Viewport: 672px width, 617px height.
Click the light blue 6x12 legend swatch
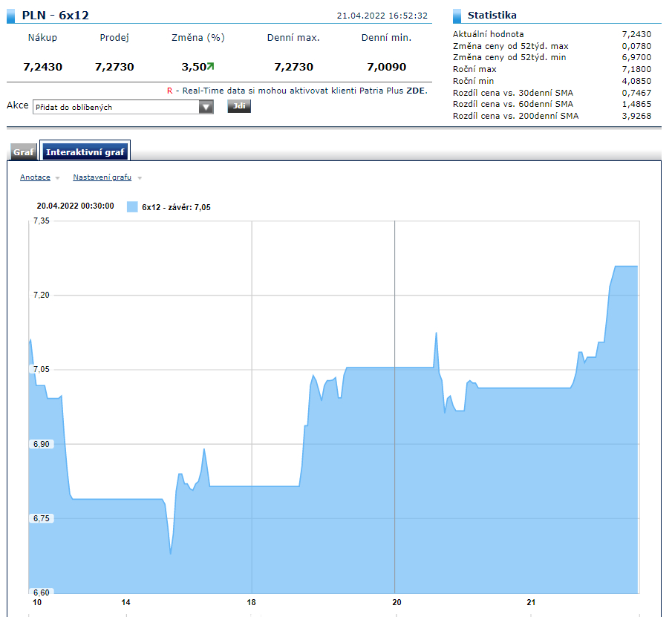pos(132,207)
